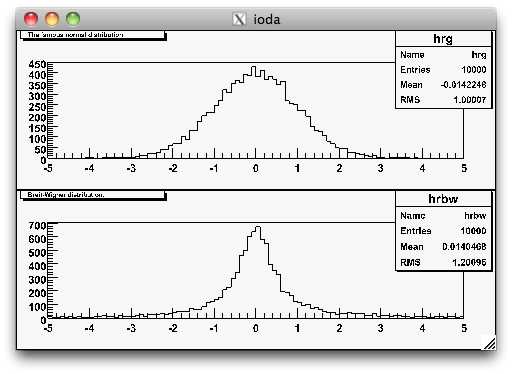
Task: Click the hrbw Mean value 0.0140468
Action: click(464, 247)
